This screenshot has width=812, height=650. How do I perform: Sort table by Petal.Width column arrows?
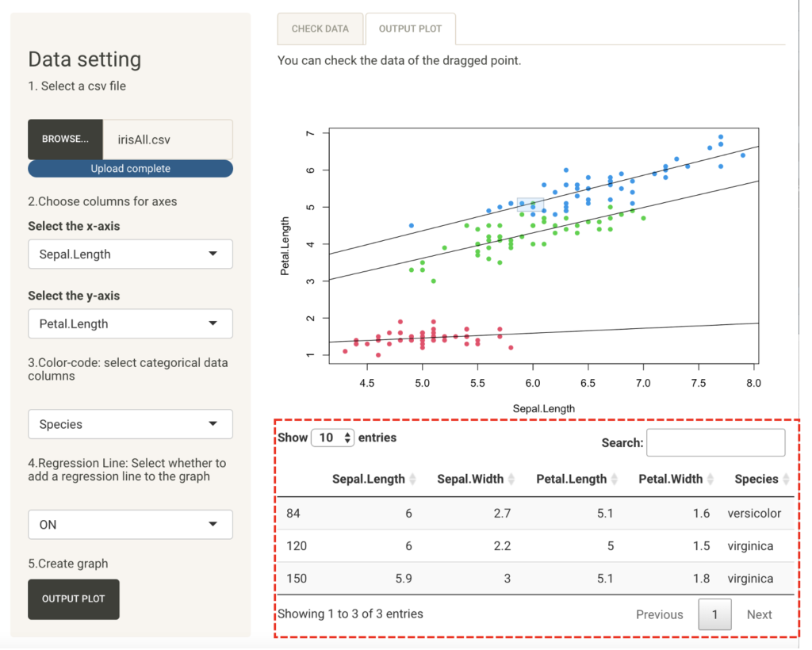(710, 480)
